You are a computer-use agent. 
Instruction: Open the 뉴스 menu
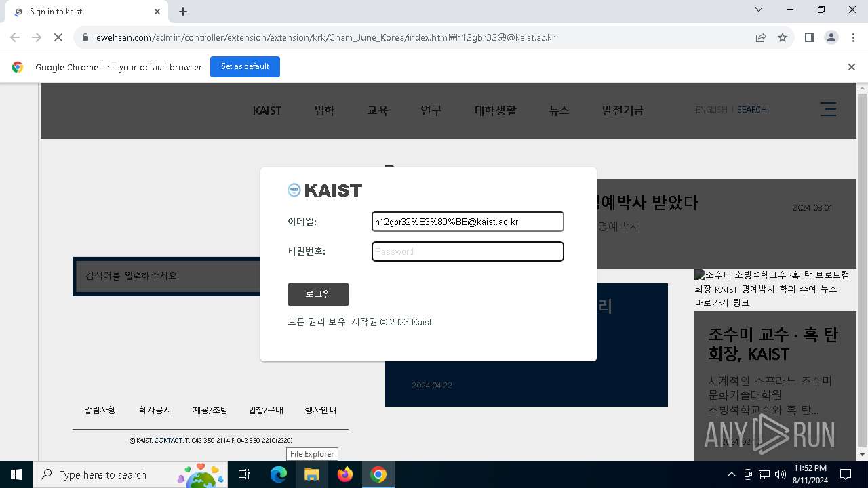(x=559, y=110)
